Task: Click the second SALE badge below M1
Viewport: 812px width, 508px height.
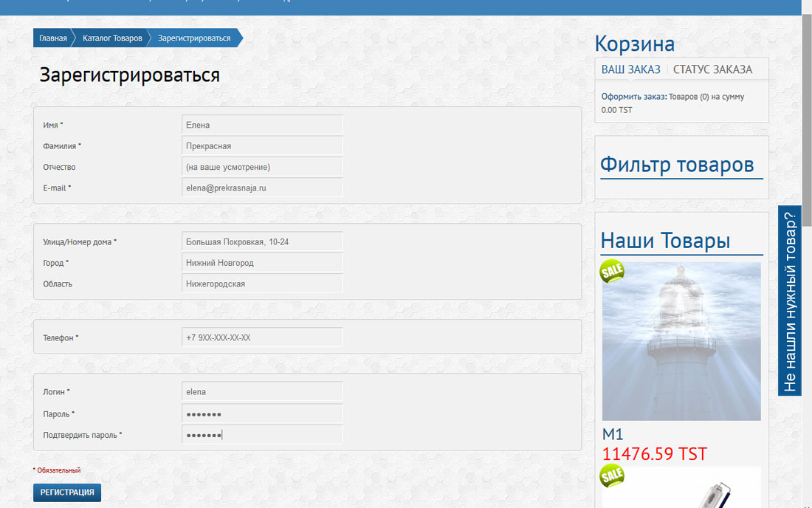Action: click(x=612, y=476)
